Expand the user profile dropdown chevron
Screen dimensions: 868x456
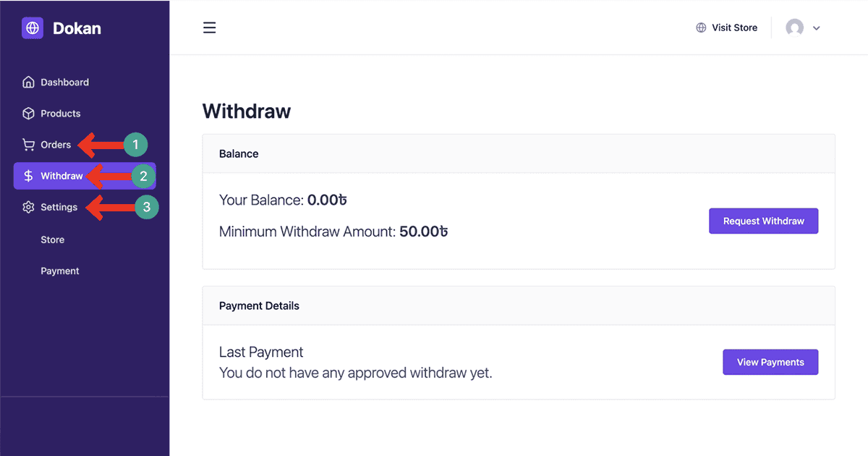pos(817,28)
